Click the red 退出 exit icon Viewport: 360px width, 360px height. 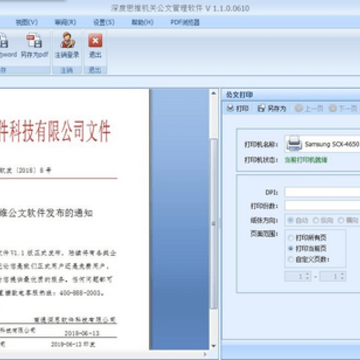click(x=95, y=41)
